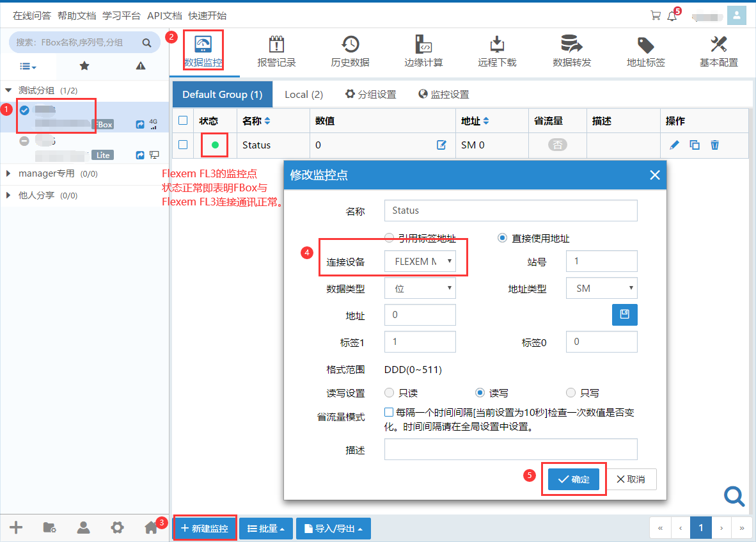756x542 pixels.
Task: Select the 只读 read-only radio button
Action: click(x=390, y=393)
